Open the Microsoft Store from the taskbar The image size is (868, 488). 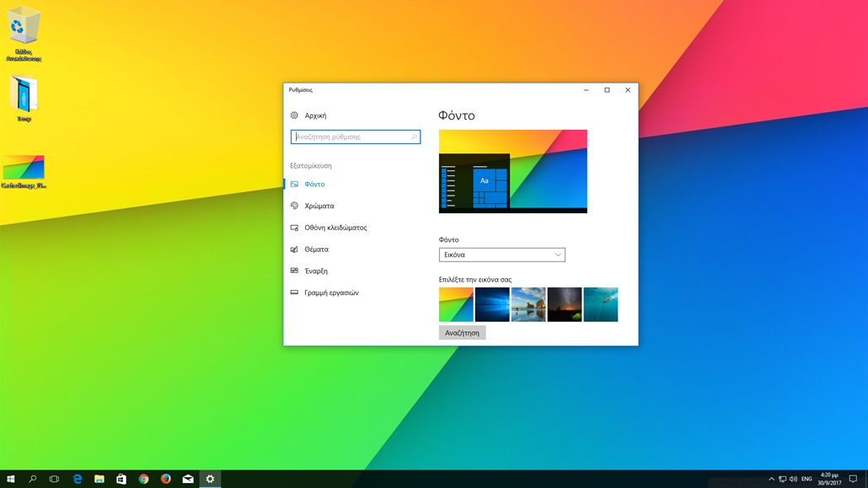(x=121, y=478)
